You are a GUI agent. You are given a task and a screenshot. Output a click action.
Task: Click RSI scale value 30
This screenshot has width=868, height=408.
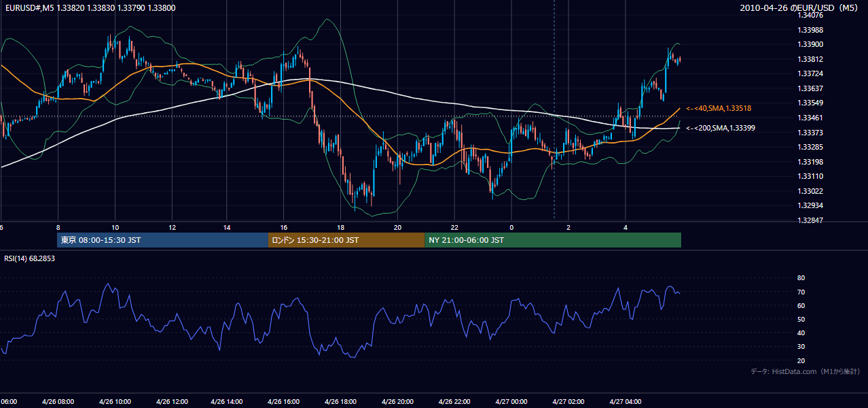pyautogui.click(x=801, y=347)
